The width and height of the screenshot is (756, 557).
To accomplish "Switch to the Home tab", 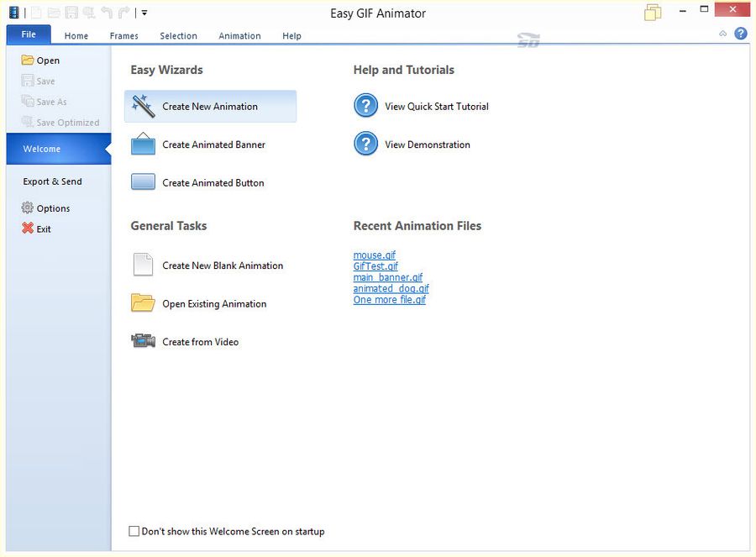I will click(76, 35).
